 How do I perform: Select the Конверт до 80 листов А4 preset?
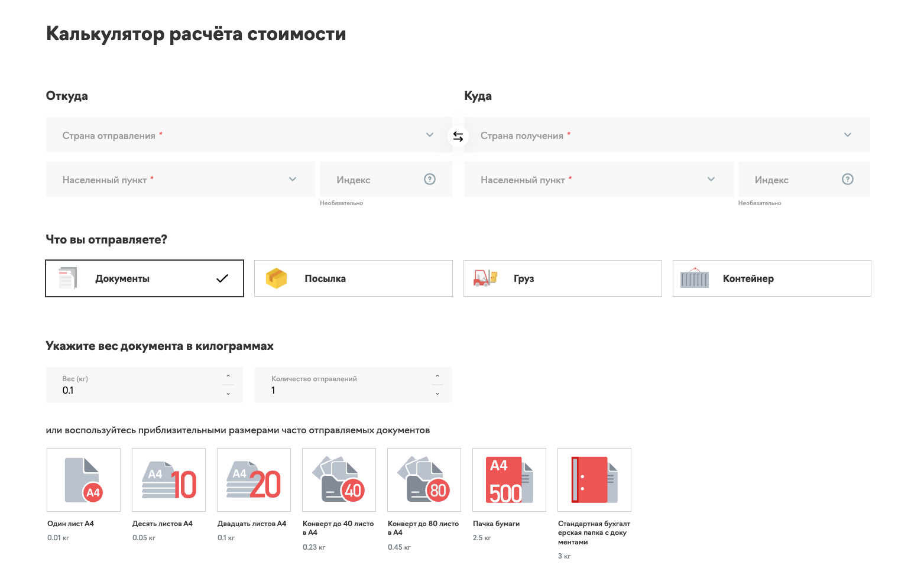[x=424, y=479]
